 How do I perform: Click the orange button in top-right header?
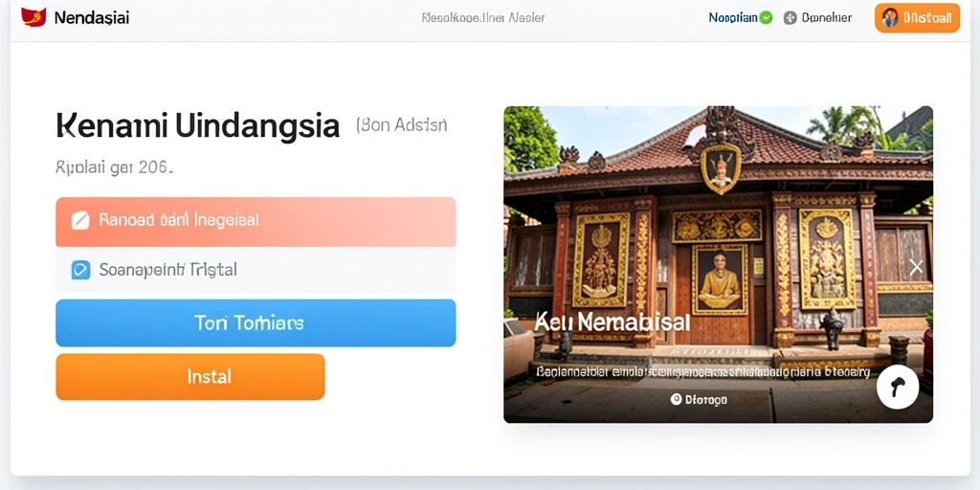coord(917,18)
